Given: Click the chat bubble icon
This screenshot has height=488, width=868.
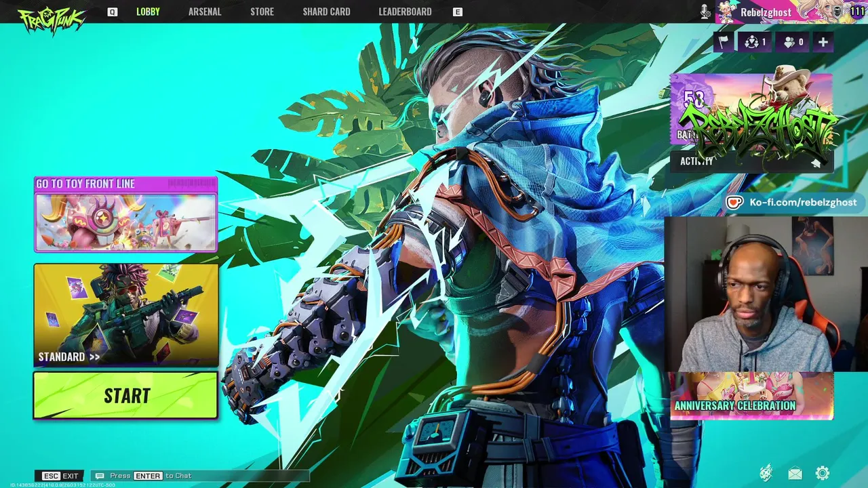Looking at the screenshot, I should click(100, 476).
